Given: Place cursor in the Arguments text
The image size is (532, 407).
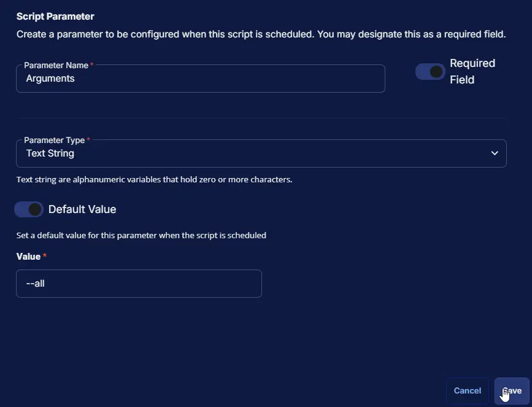Looking at the screenshot, I should click(x=50, y=79).
